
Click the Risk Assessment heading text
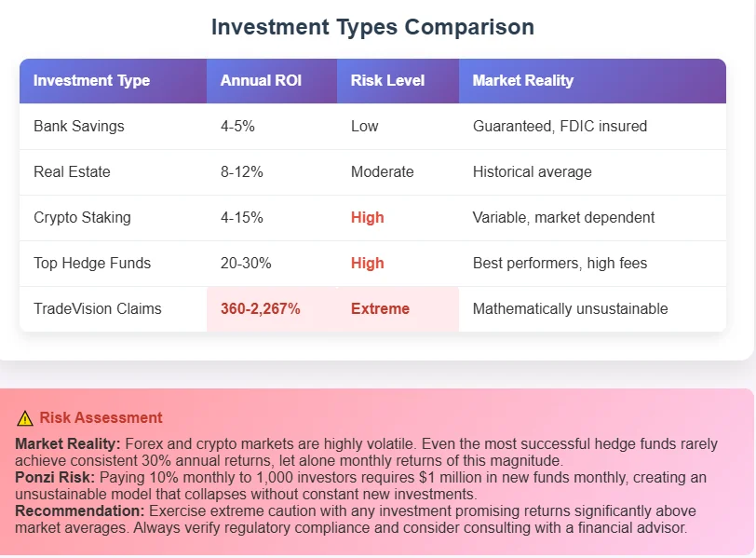101,418
